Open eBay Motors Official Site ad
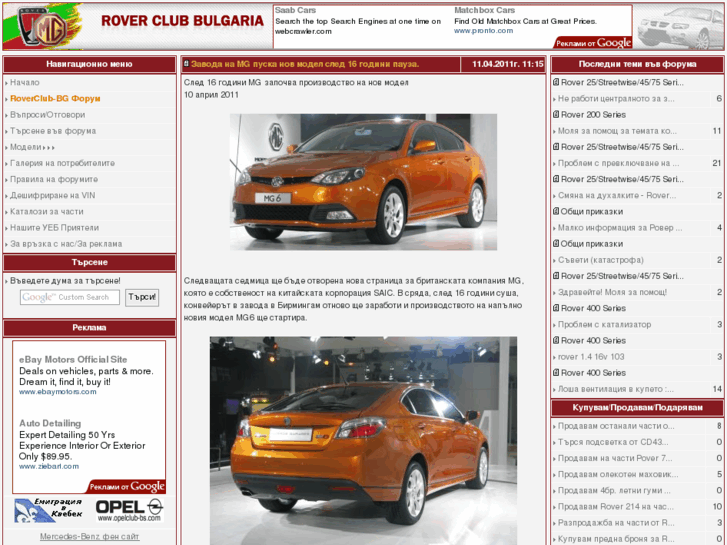The image size is (727, 545). coord(73,359)
